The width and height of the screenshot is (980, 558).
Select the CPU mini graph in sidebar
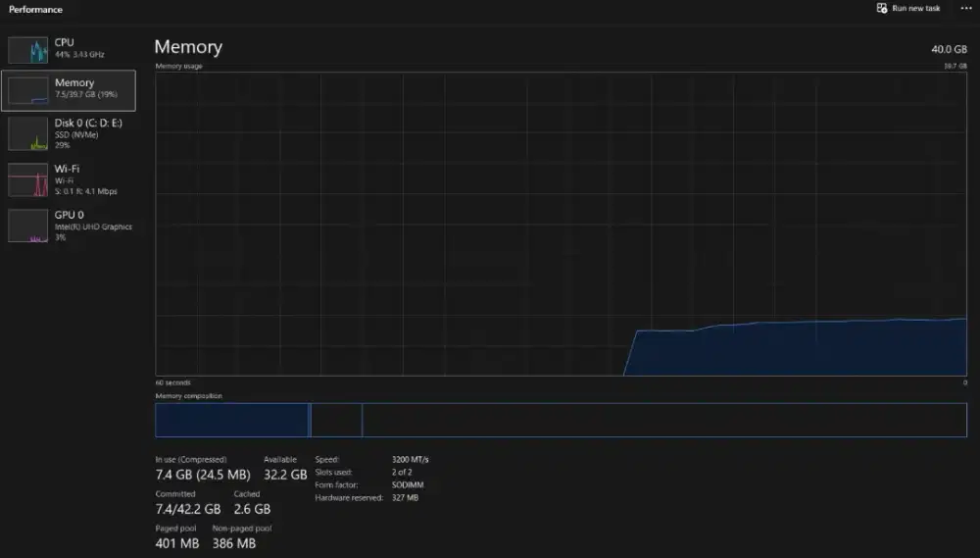[x=27, y=51]
